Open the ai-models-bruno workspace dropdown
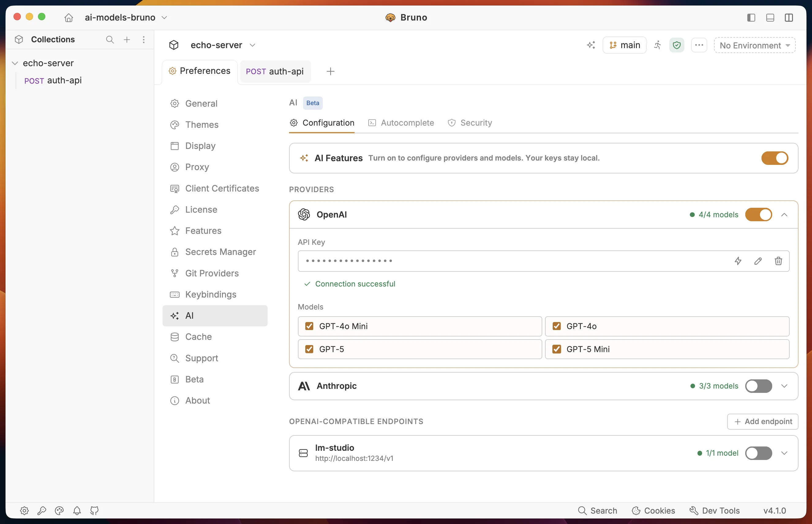This screenshot has width=812, height=524. (x=126, y=17)
